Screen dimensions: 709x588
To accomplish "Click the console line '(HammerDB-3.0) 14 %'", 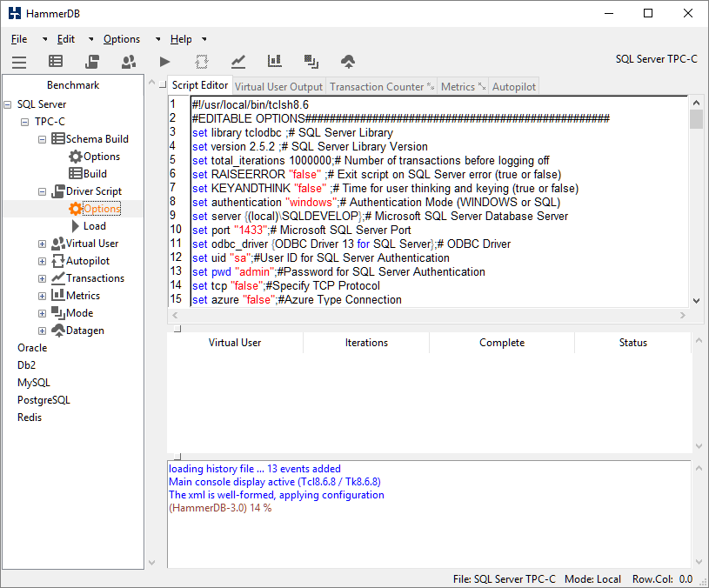I will pos(220,508).
